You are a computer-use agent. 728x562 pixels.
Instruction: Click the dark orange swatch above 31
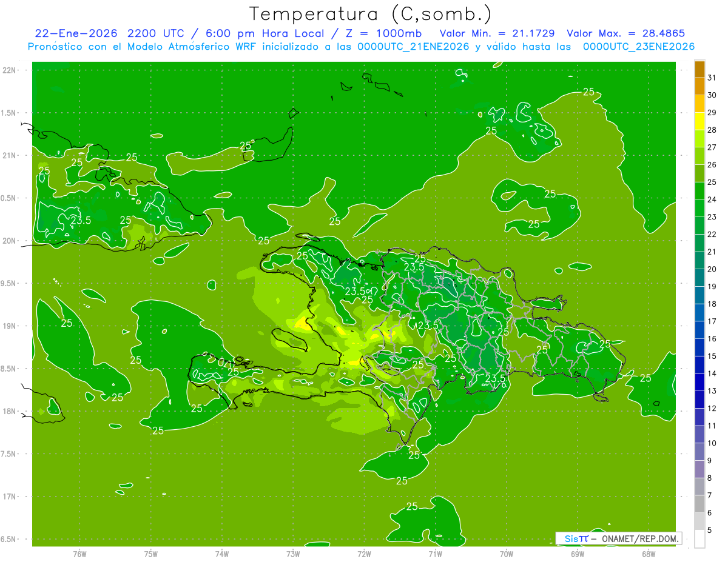699,69
